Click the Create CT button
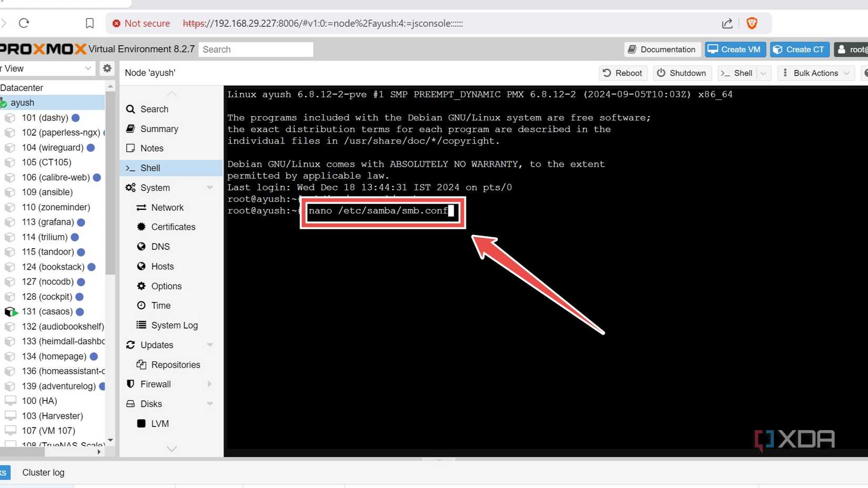Image resolution: width=868 pixels, height=488 pixels. [800, 49]
